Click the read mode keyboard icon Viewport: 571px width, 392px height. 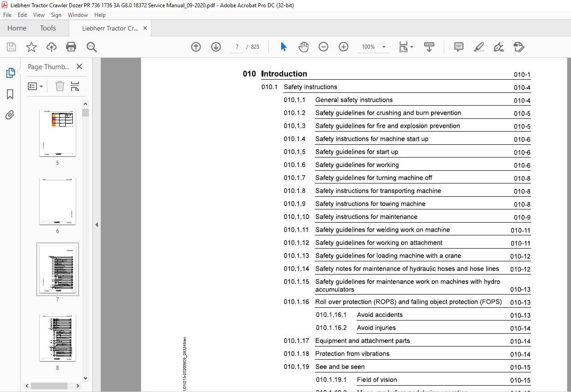pos(429,47)
